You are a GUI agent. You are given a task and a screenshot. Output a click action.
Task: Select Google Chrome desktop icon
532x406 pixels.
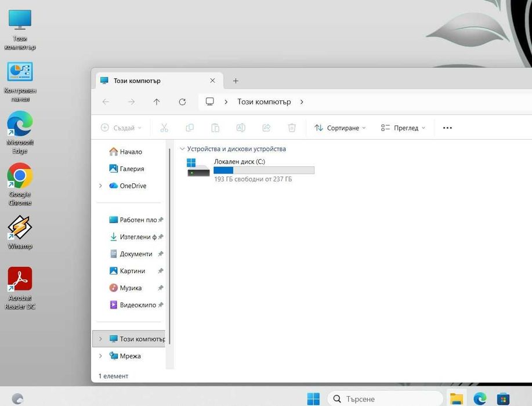coord(20,184)
